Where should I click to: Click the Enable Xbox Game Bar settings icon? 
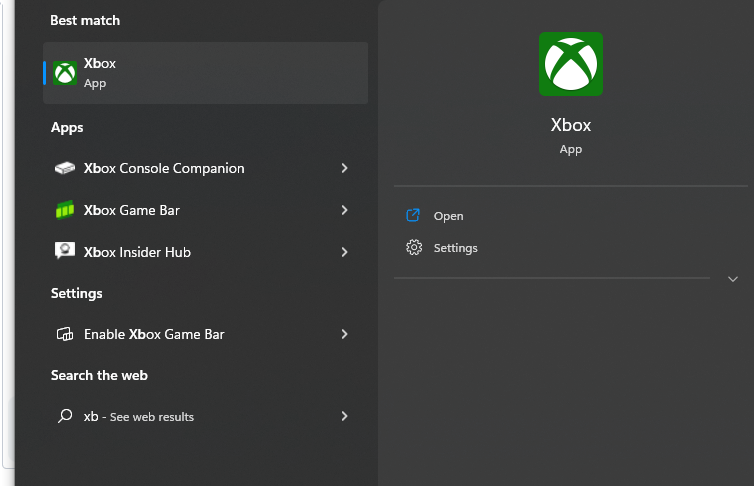click(x=65, y=334)
